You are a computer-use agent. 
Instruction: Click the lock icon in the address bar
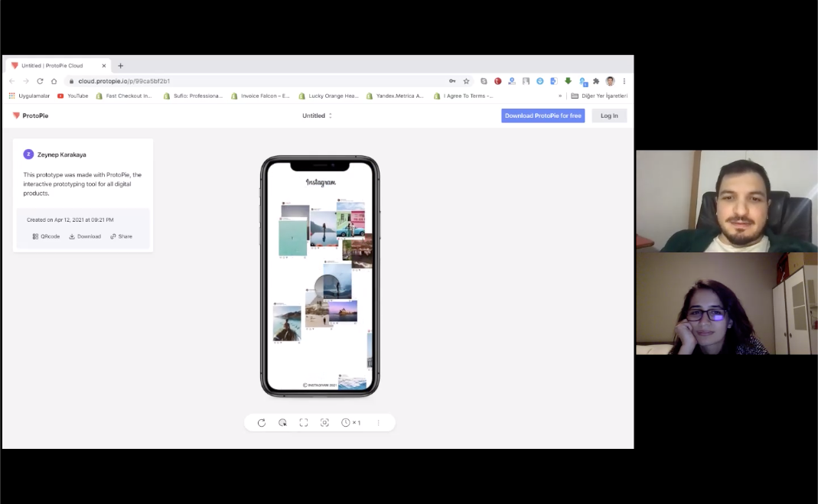[x=71, y=81]
